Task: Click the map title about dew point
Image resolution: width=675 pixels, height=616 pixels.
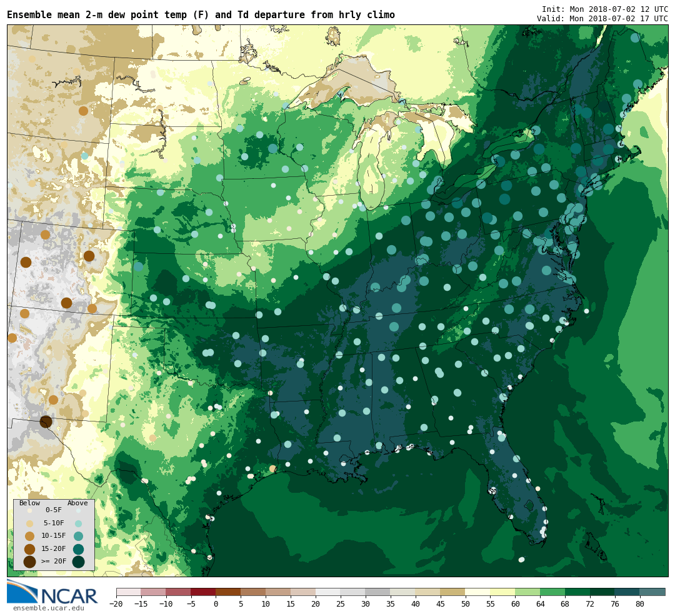Action: coord(201,14)
